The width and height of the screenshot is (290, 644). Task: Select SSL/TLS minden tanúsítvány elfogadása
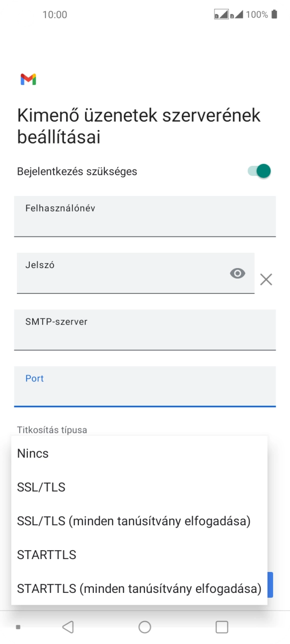(134, 521)
